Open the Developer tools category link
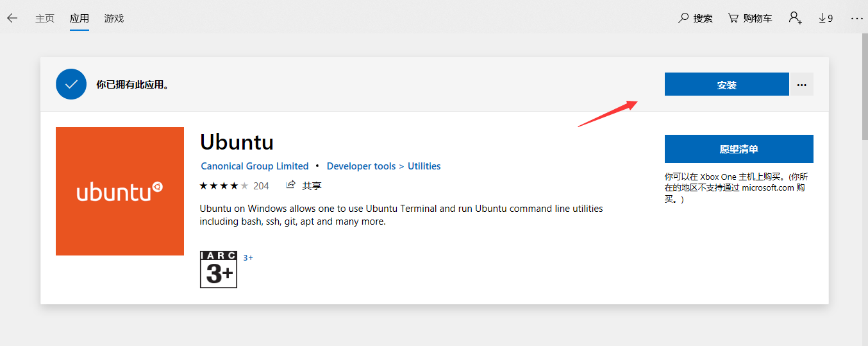Viewport: 868px width, 346px height. (x=361, y=166)
